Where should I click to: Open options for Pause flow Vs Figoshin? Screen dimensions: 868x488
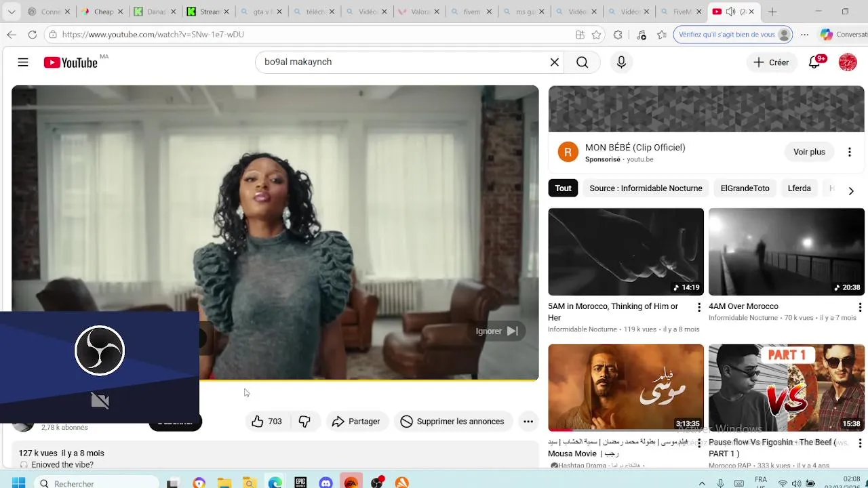coord(860,444)
